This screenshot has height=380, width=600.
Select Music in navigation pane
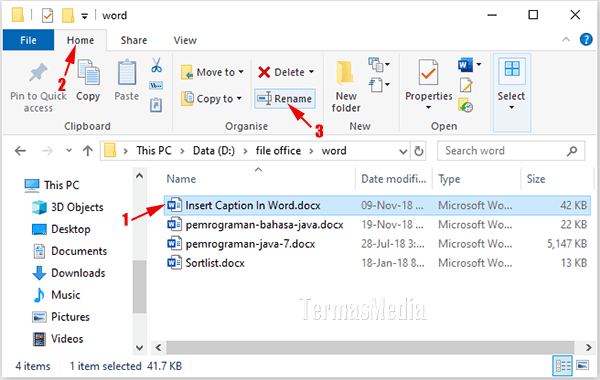pos(56,295)
